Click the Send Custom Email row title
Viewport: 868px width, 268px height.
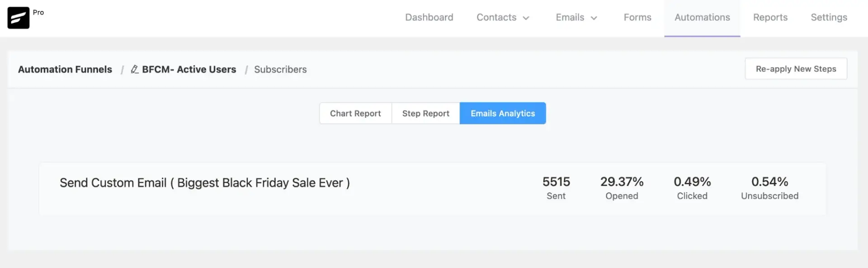tap(205, 183)
